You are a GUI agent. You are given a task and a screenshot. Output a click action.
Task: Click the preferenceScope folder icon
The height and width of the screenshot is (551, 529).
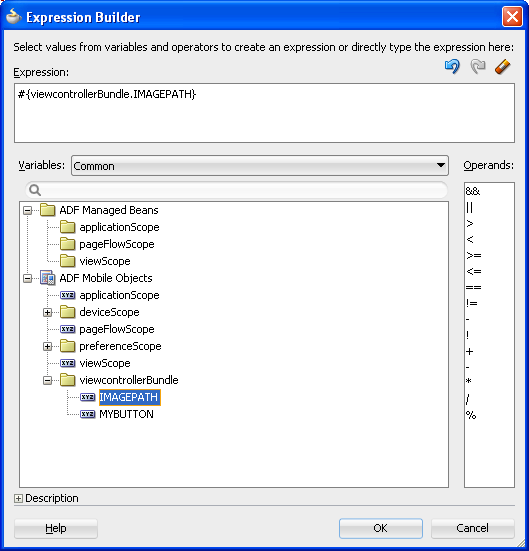(67, 346)
